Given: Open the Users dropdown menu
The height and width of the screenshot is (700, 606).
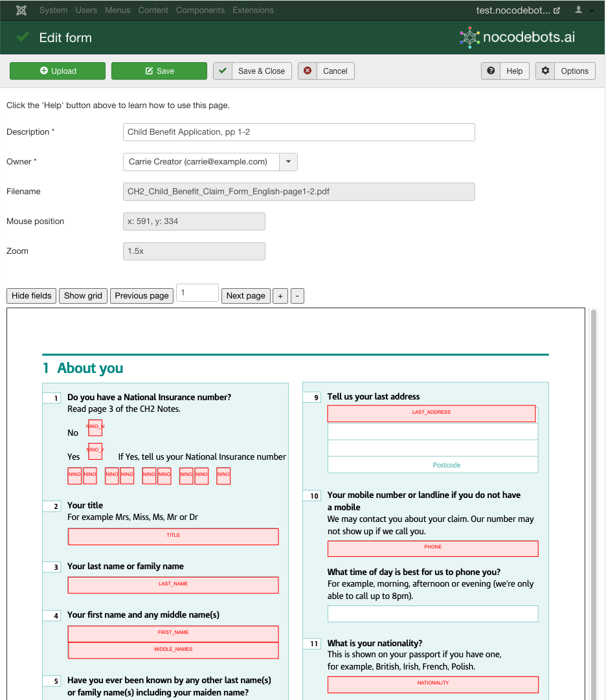Looking at the screenshot, I should coord(86,10).
